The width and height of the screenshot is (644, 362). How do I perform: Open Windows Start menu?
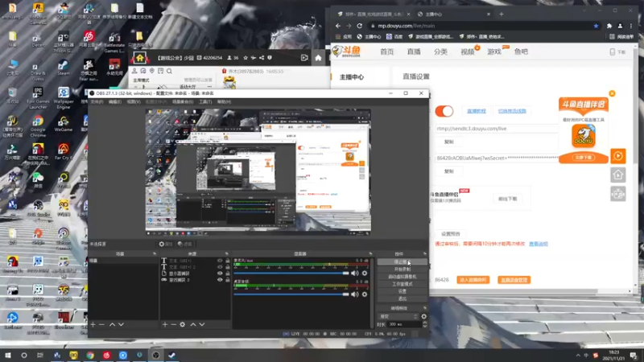(8, 355)
